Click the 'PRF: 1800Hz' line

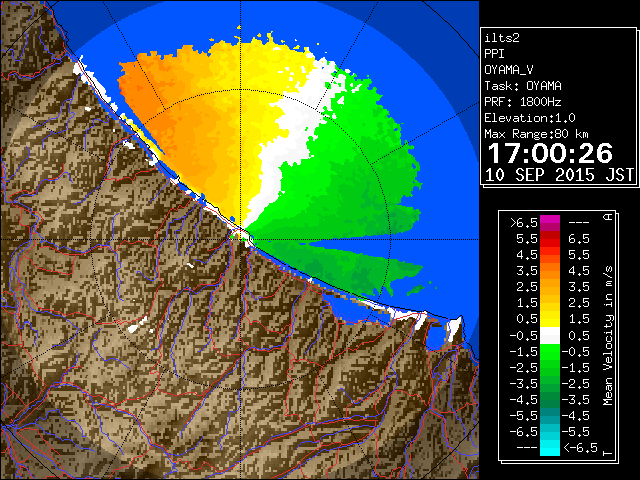pos(523,102)
